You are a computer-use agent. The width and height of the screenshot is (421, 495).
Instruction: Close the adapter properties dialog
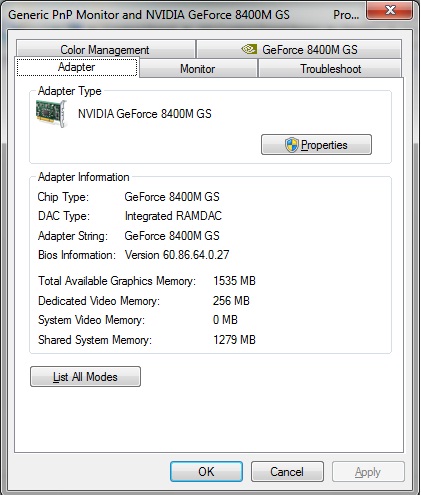click(389, 11)
